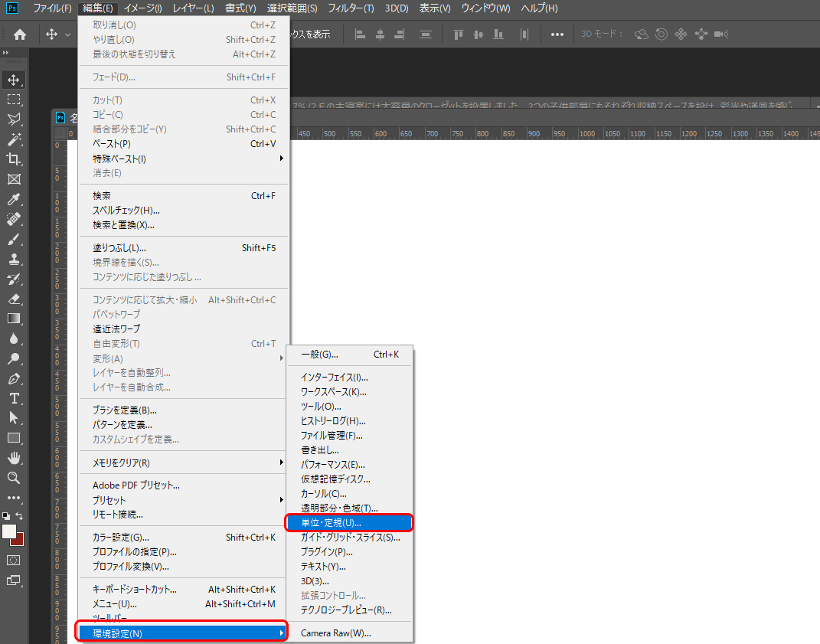Screen dimensions: 820x644
Task: Open the screen mode switcher icon
Action: point(14,580)
